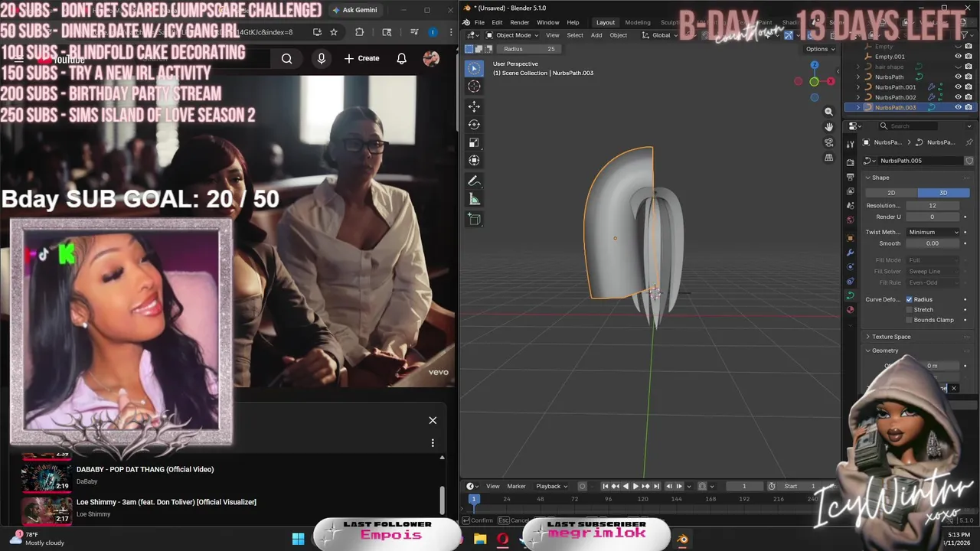The image size is (980, 551).
Task: Open Blender Edit menu
Action: [497, 22]
